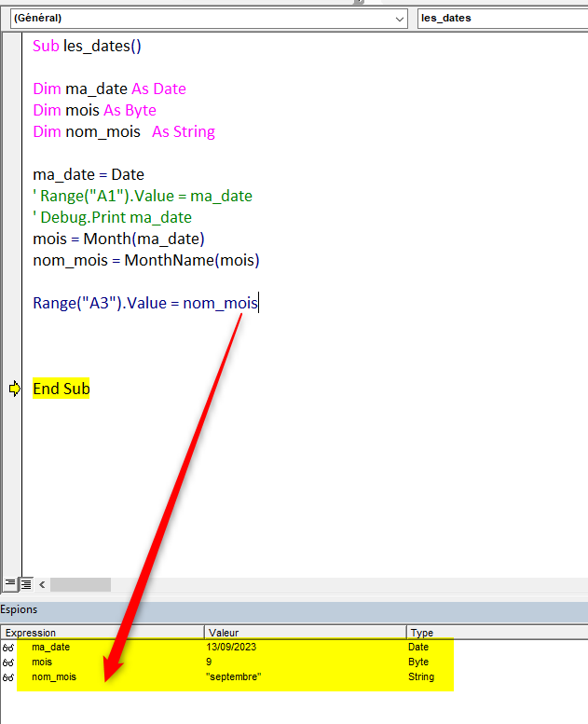Click the commented Range("A1") line
The height and width of the screenshot is (724, 588).
[143, 197]
